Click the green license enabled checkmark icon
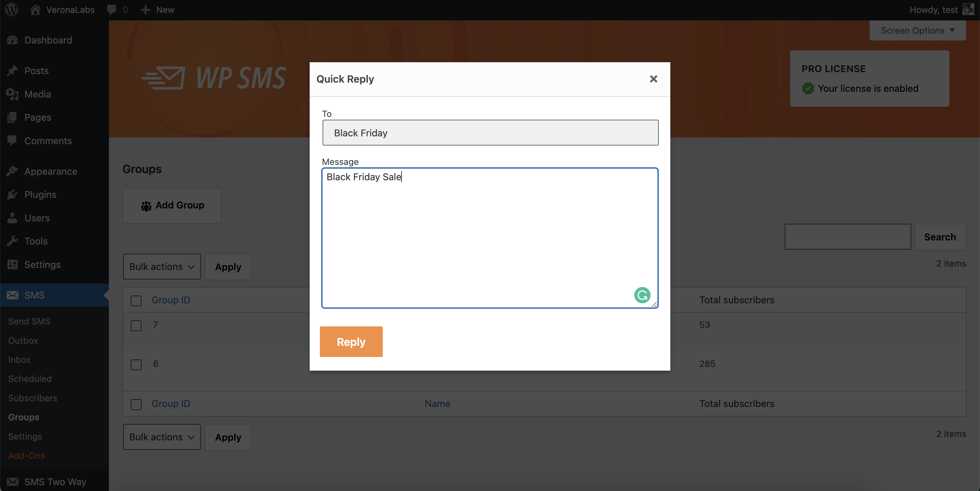This screenshot has width=980, height=491. 808,88
